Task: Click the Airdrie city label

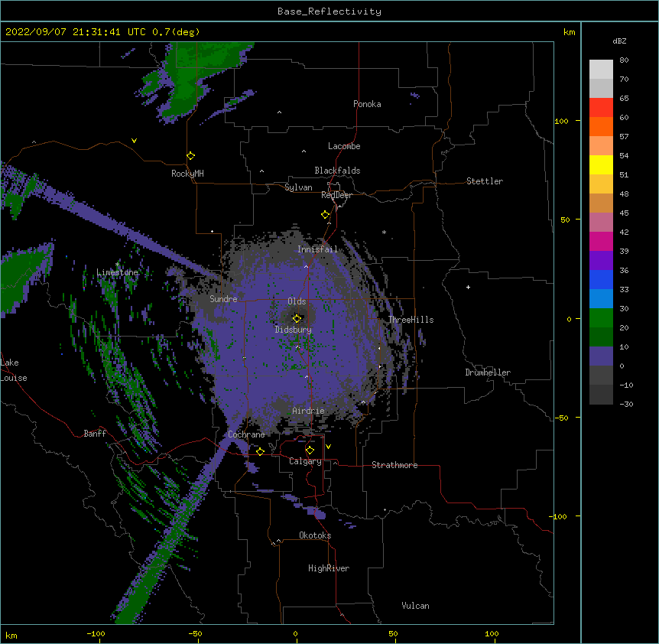Action: [x=308, y=411]
